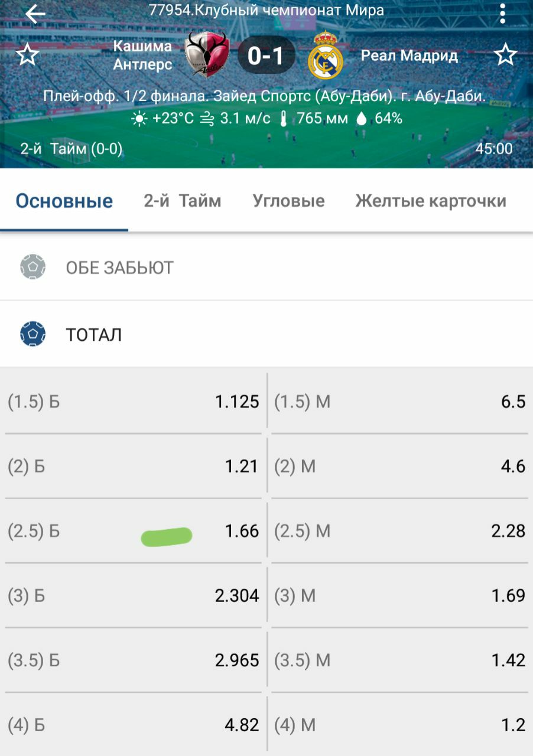Image resolution: width=533 pixels, height=756 pixels.
Task: Tap the blue ball icon beside ТОТАЛ
Action: (x=32, y=334)
